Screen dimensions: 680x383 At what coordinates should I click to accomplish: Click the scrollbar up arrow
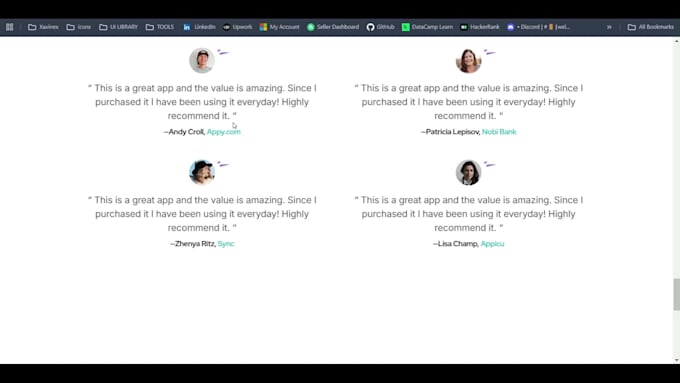point(677,41)
